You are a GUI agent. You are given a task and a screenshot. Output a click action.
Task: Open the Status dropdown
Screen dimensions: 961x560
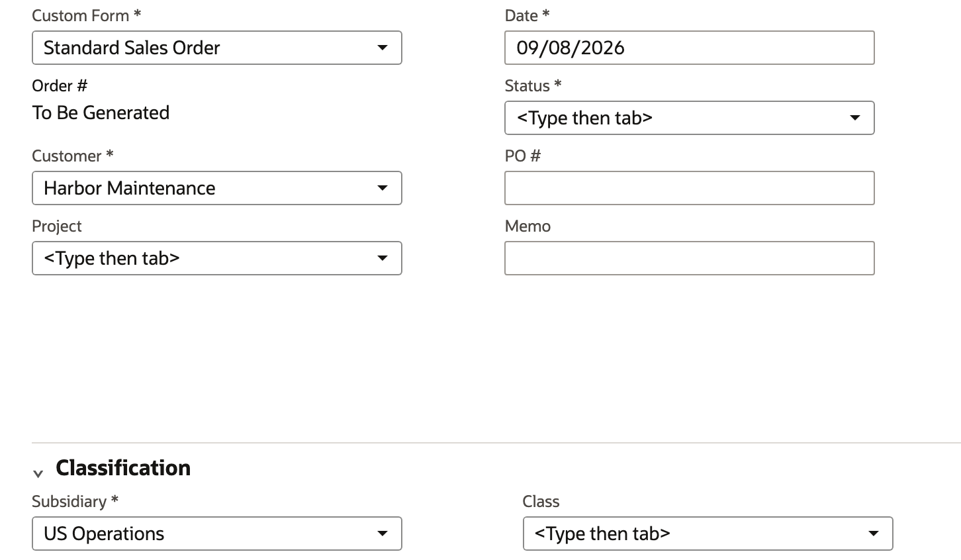point(689,118)
